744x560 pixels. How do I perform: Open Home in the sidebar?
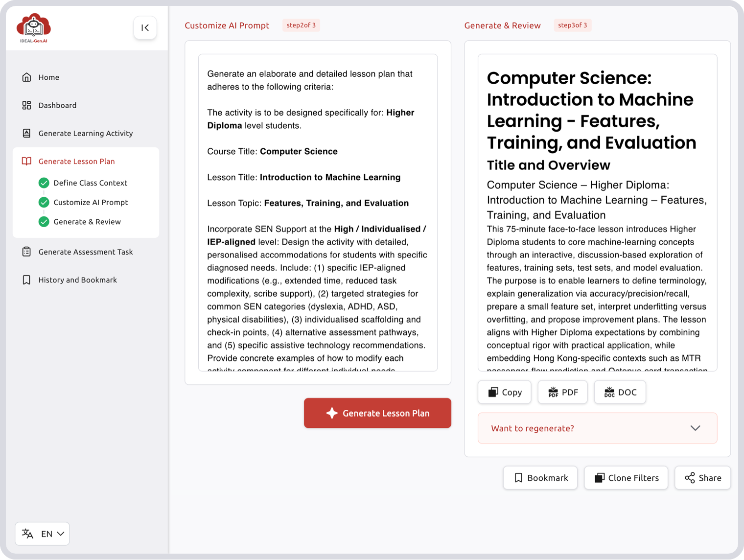[x=86, y=77]
